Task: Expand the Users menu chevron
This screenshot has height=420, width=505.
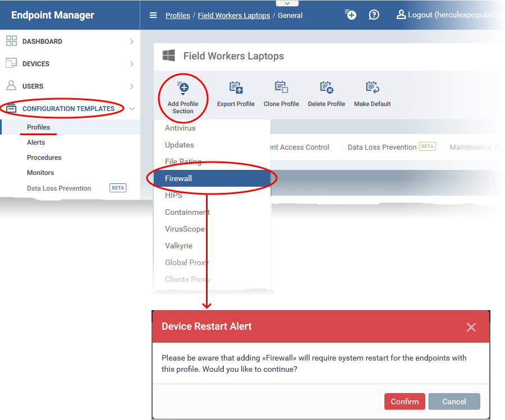Action: pyautogui.click(x=131, y=86)
